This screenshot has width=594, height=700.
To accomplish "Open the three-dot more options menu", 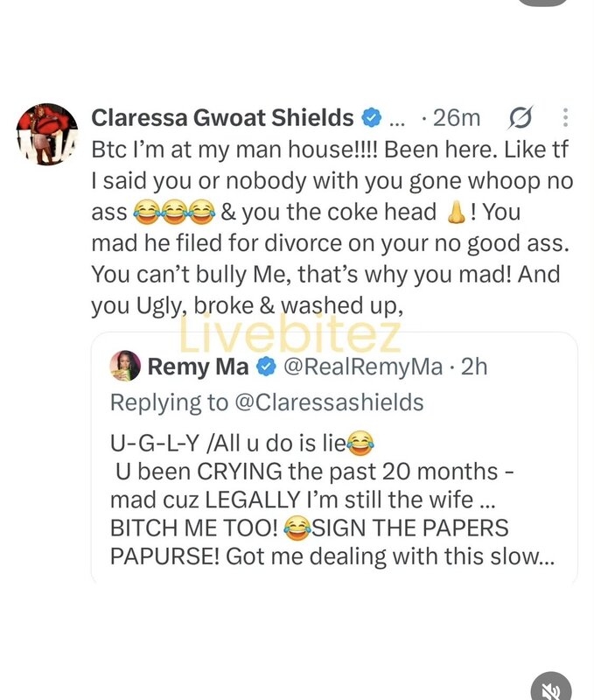I will pyautogui.click(x=565, y=118).
